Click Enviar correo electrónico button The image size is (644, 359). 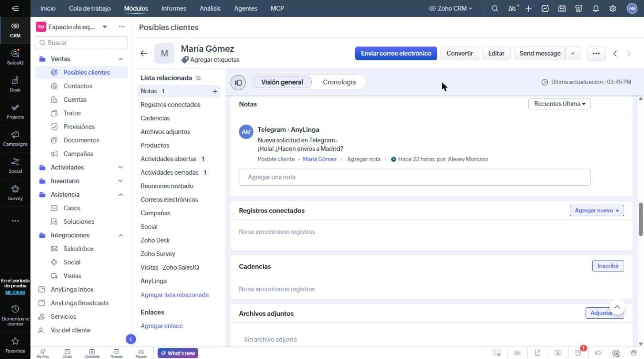(396, 53)
